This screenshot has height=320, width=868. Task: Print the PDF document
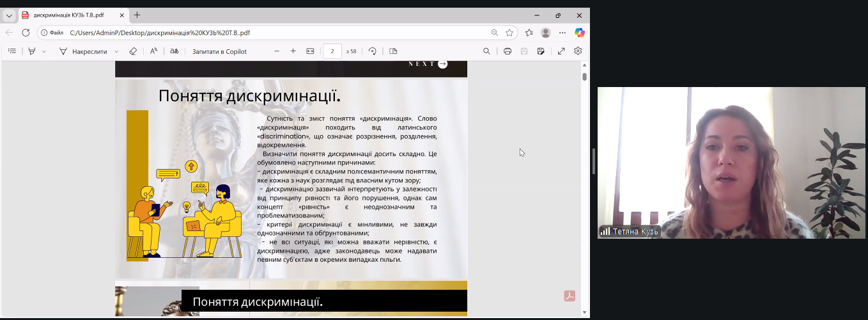pos(508,51)
